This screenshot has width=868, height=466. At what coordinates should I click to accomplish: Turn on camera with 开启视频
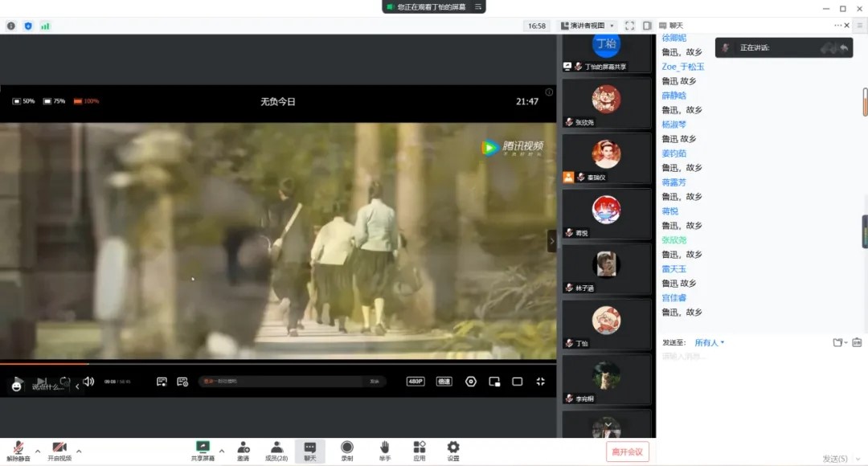[59, 451]
